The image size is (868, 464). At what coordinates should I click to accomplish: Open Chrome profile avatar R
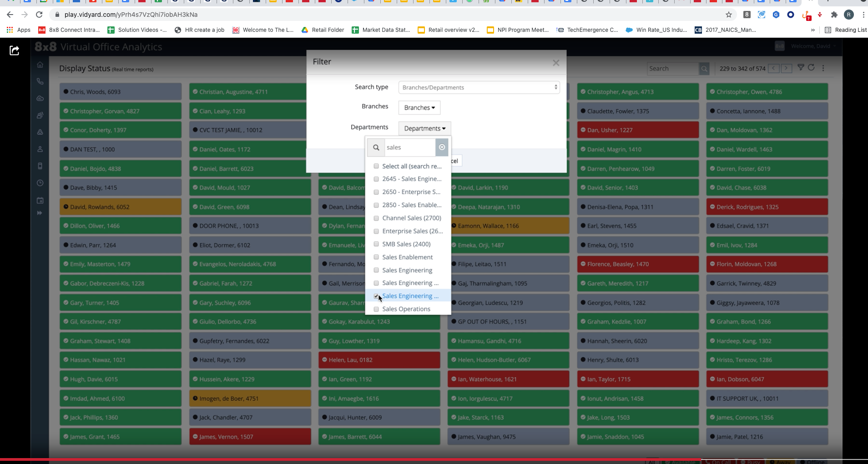pyautogui.click(x=849, y=15)
